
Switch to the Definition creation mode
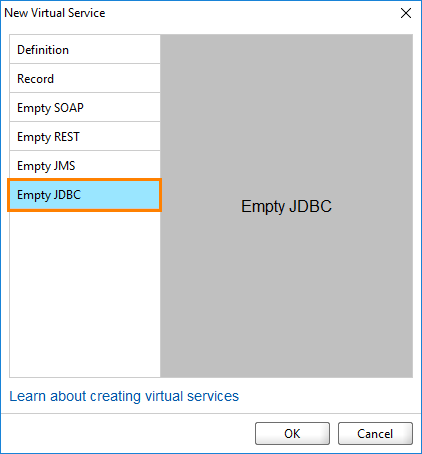(85, 49)
